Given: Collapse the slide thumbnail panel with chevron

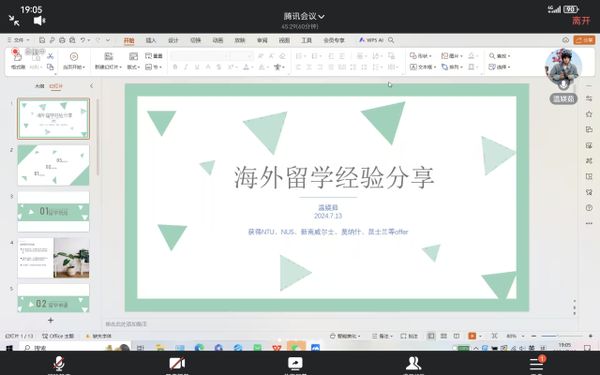Looking at the screenshot, I should click(91, 86).
